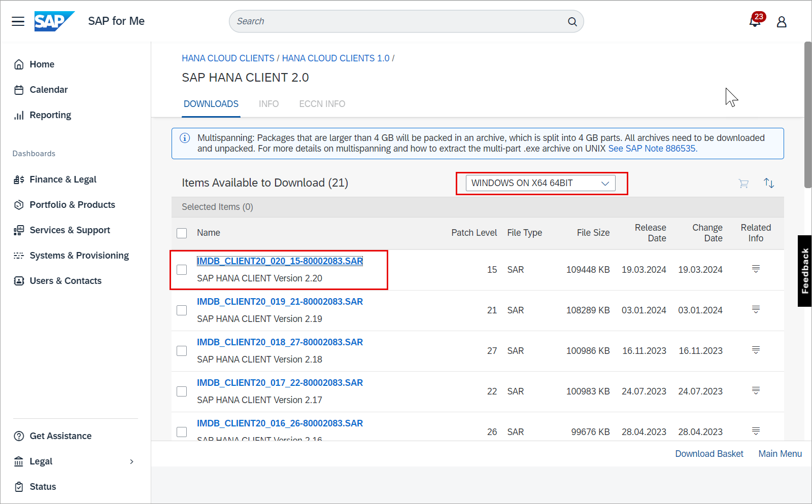Open the See SAP Note 886535 link
The width and height of the screenshot is (812, 504).
point(653,149)
